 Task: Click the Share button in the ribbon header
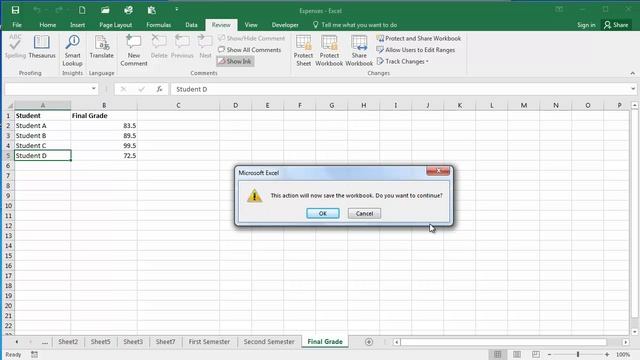(x=616, y=25)
